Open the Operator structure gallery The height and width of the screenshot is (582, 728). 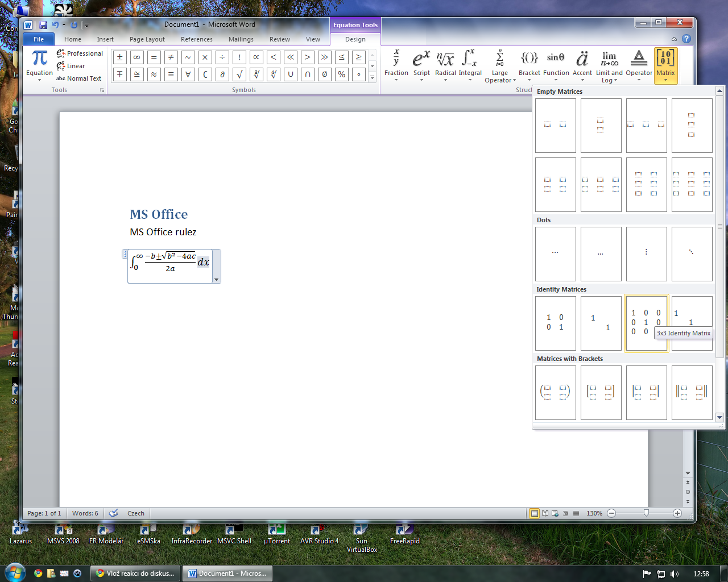639,66
